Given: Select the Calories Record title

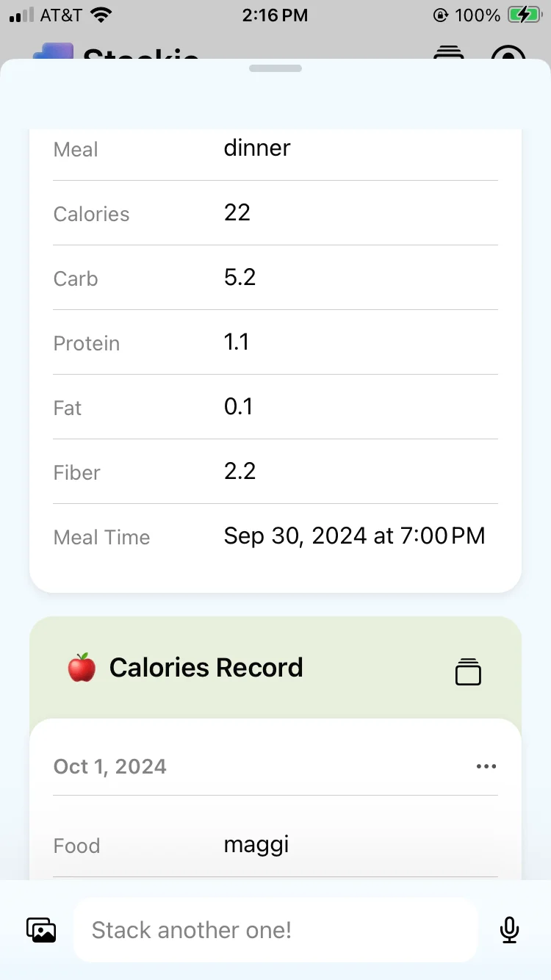Looking at the screenshot, I should click(206, 668).
